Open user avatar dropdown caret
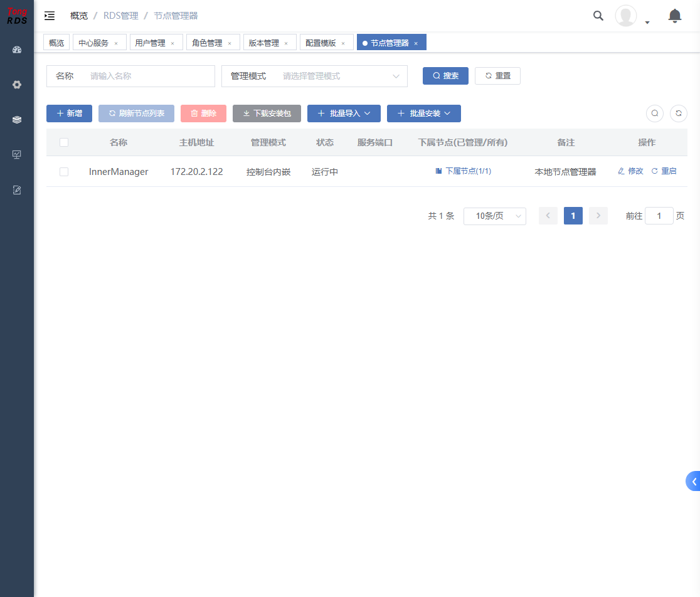 [647, 23]
